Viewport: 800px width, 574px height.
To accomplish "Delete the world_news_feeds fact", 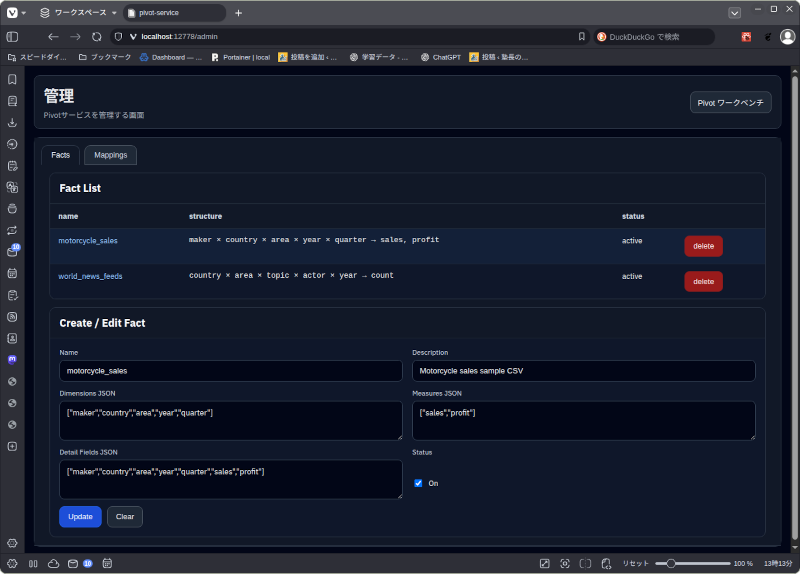I will pos(703,282).
